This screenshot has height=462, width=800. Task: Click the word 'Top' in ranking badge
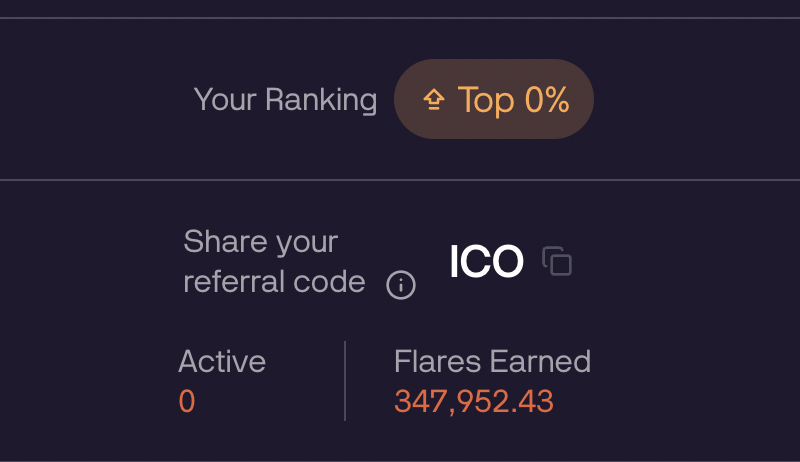486,99
